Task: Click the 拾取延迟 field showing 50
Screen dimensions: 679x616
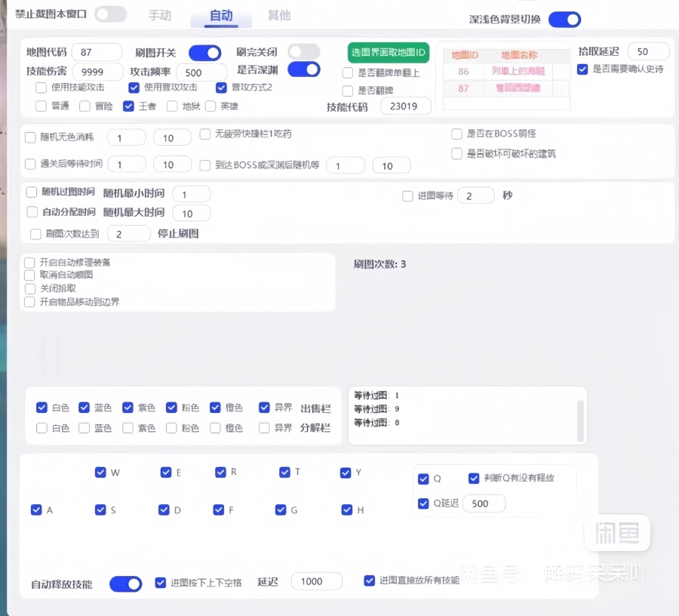Action: click(648, 51)
